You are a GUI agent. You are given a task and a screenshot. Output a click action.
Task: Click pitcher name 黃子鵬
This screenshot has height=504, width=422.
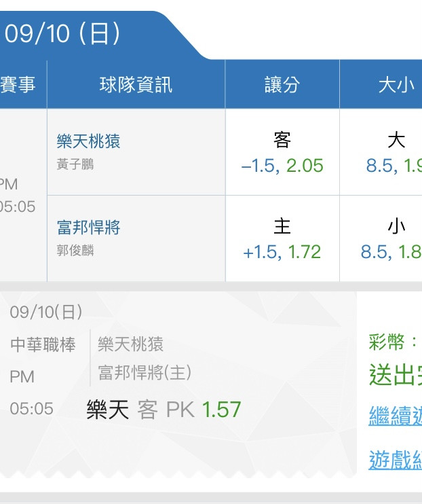75,164
